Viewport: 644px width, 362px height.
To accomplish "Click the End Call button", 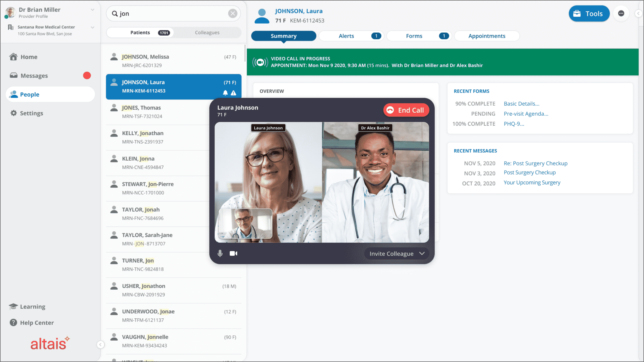I will click(x=406, y=110).
